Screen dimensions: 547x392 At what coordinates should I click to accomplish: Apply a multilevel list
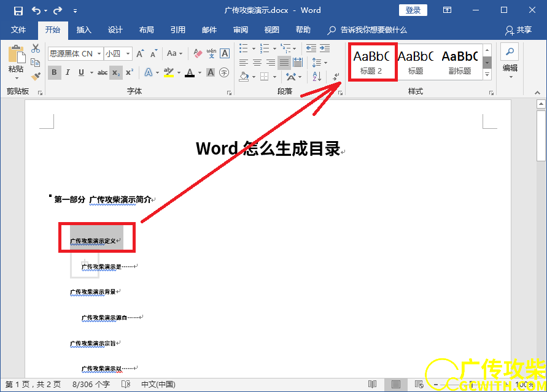pos(285,48)
